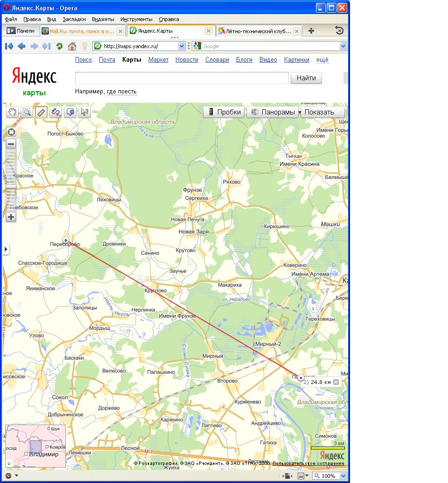
Task: Open the Файл menu
Action: (11, 19)
